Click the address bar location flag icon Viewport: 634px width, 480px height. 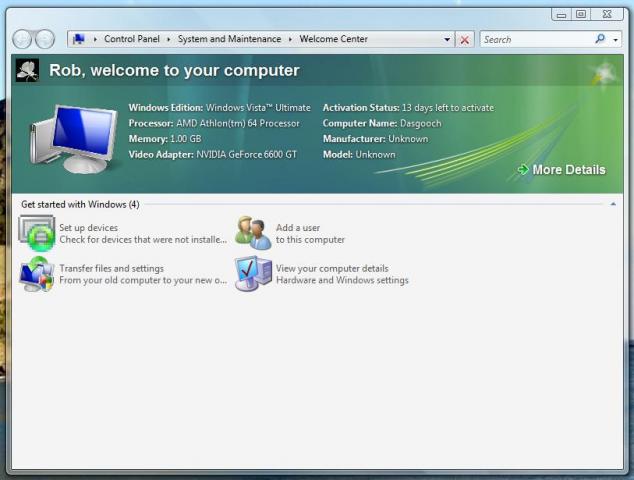78,39
